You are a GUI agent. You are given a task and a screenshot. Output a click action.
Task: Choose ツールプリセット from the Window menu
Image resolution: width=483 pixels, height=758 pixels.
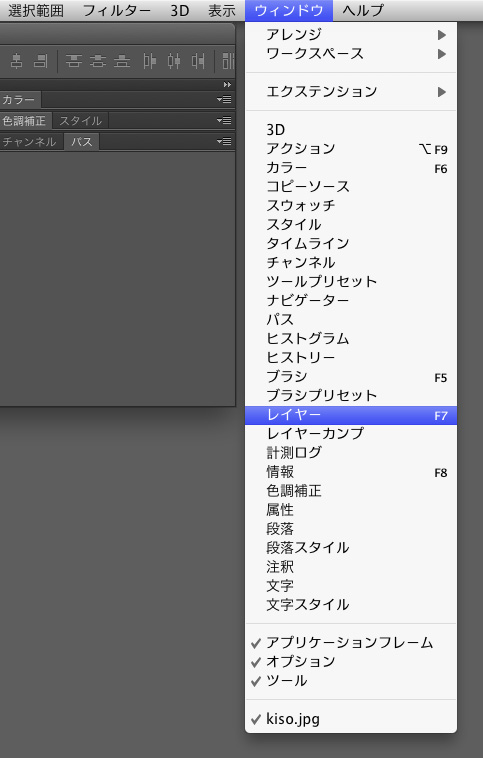pos(351,282)
